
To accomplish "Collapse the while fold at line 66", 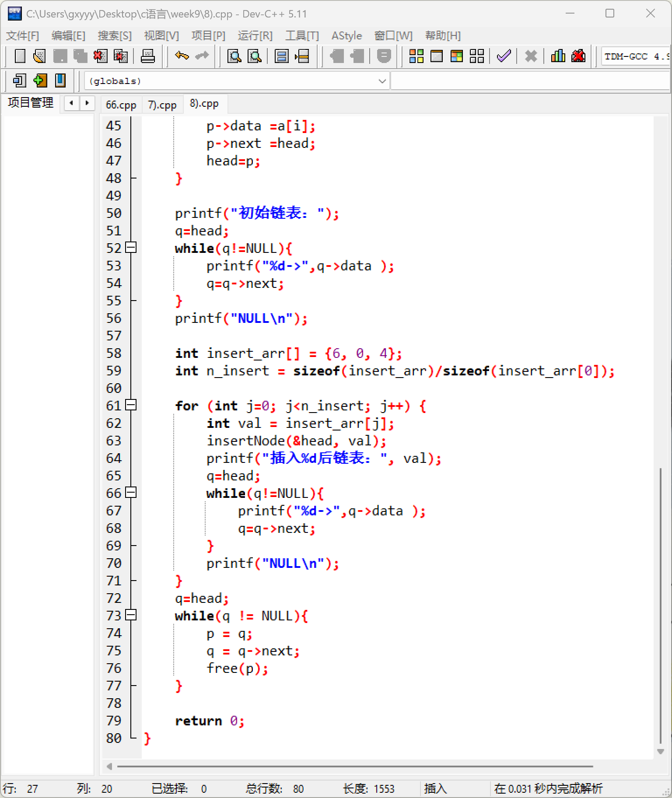I will click(131, 493).
